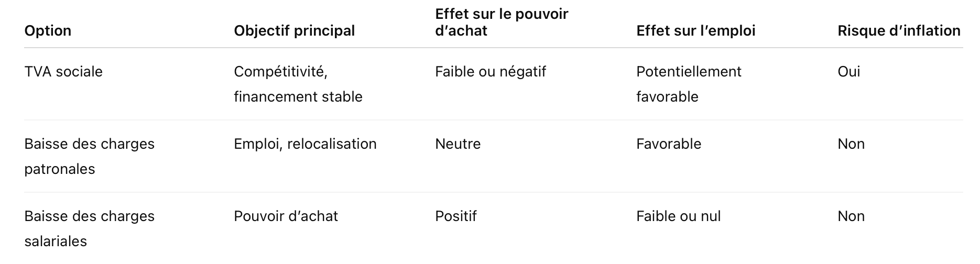Click the "Pouvoir d'achat" objective cell

point(286,216)
